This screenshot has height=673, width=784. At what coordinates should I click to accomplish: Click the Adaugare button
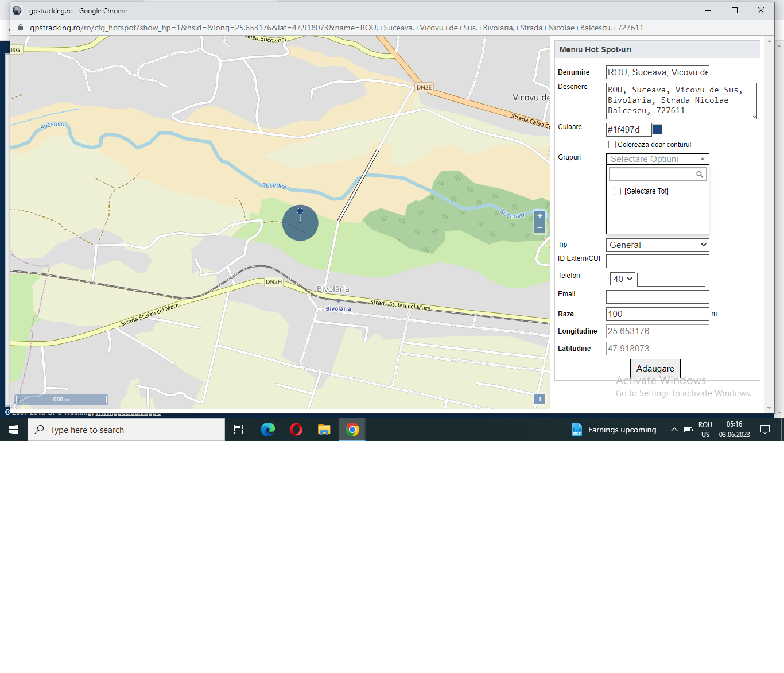[655, 369]
